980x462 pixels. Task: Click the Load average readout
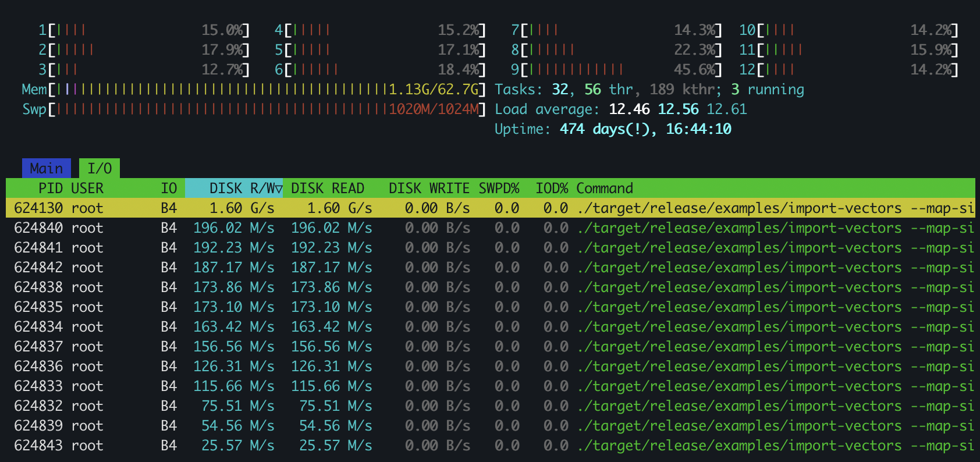620,109
